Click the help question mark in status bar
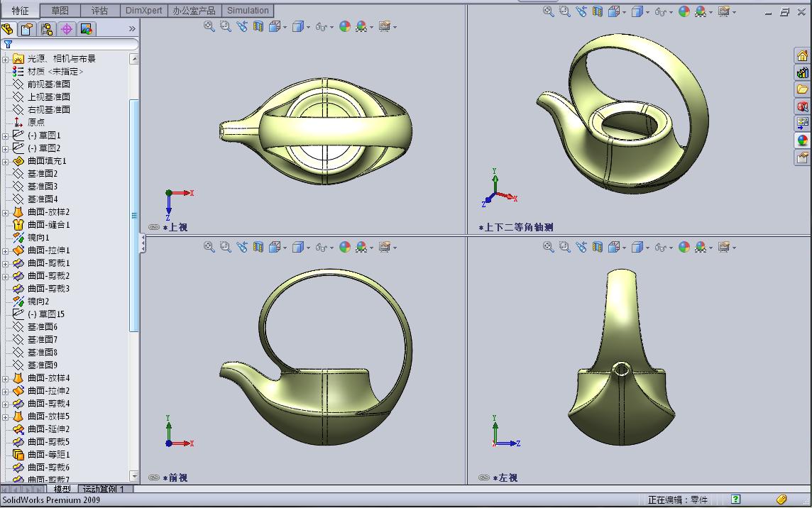The image size is (812, 508). pos(735,499)
